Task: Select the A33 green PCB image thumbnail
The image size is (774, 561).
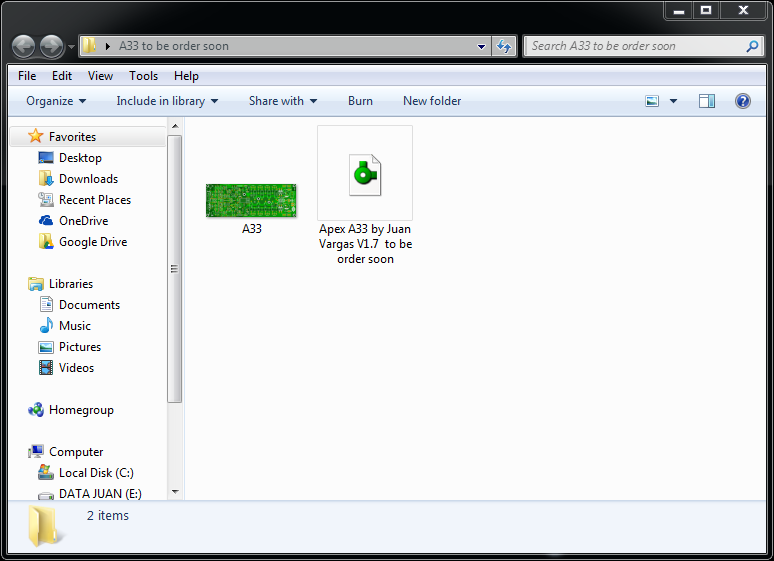Action: [x=251, y=200]
